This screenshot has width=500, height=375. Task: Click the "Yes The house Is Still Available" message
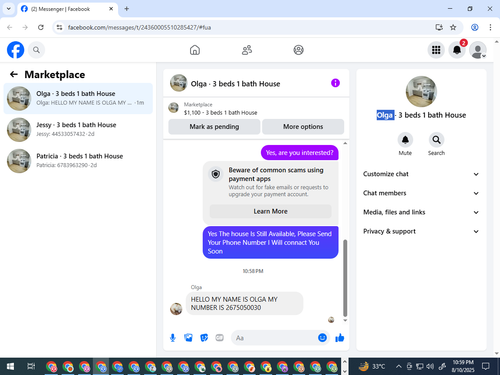(270, 242)
